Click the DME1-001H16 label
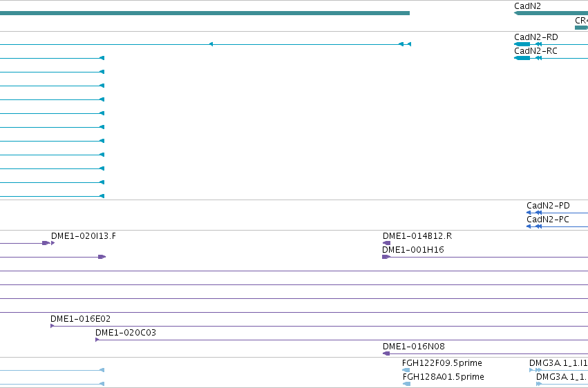 tap(413, 250)
